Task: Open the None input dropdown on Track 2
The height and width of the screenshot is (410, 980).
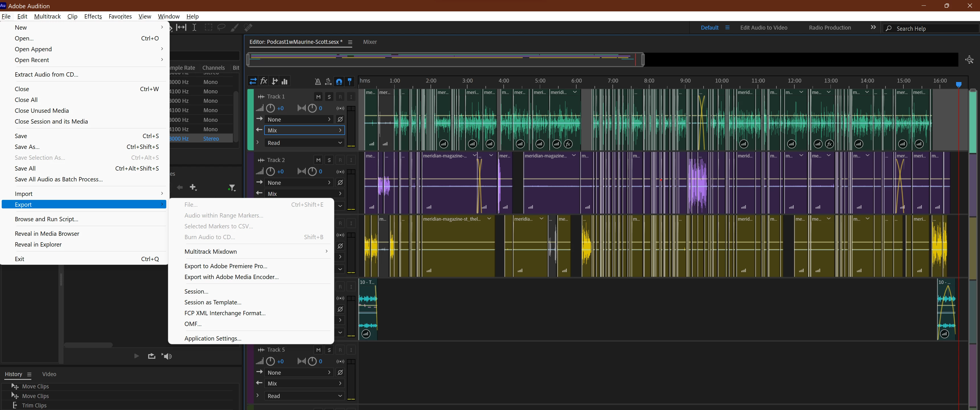Action: (299, 183)
